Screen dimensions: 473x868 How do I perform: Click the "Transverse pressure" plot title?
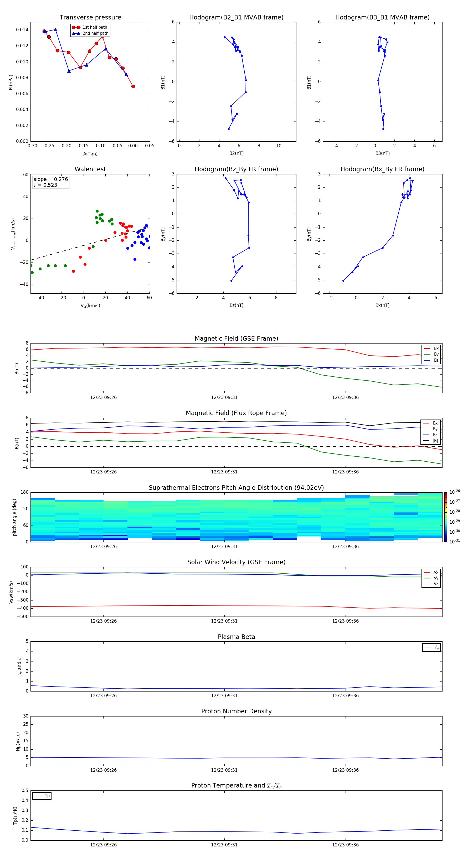coord(90,18)
